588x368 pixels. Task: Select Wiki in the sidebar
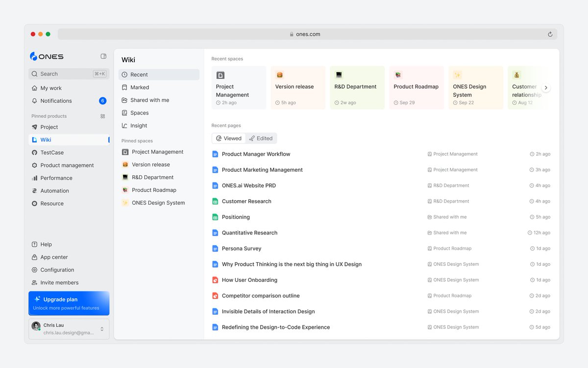(69, 140)
